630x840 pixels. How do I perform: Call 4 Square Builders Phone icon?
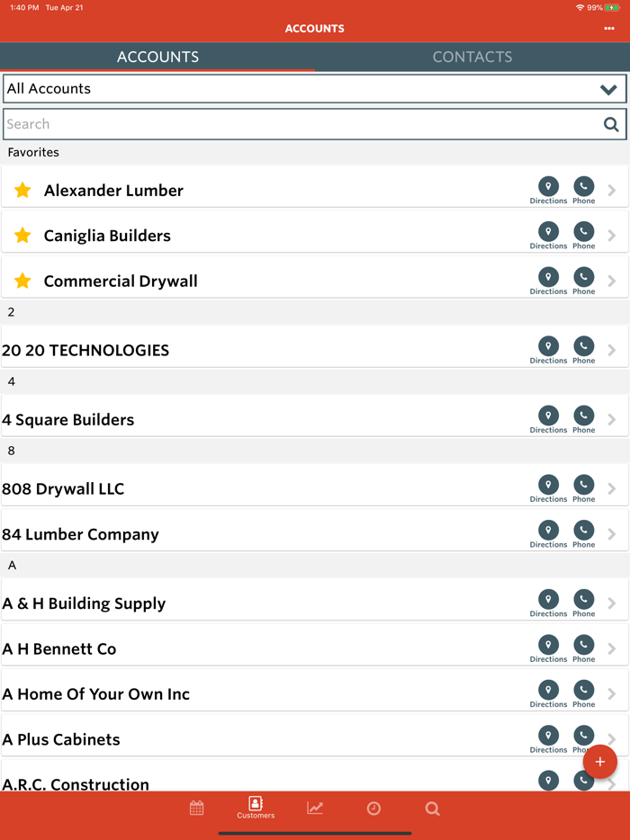(x=583, y=419)
